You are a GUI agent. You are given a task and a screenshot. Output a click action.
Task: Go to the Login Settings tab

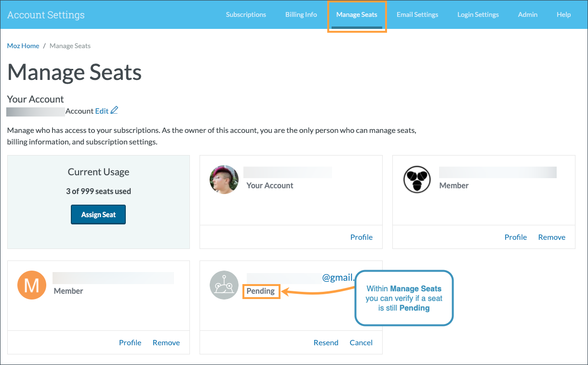(478, 14)
